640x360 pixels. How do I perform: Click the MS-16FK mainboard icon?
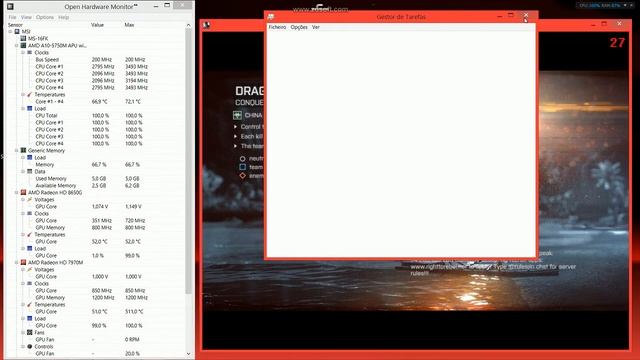(x=23, y=38)
